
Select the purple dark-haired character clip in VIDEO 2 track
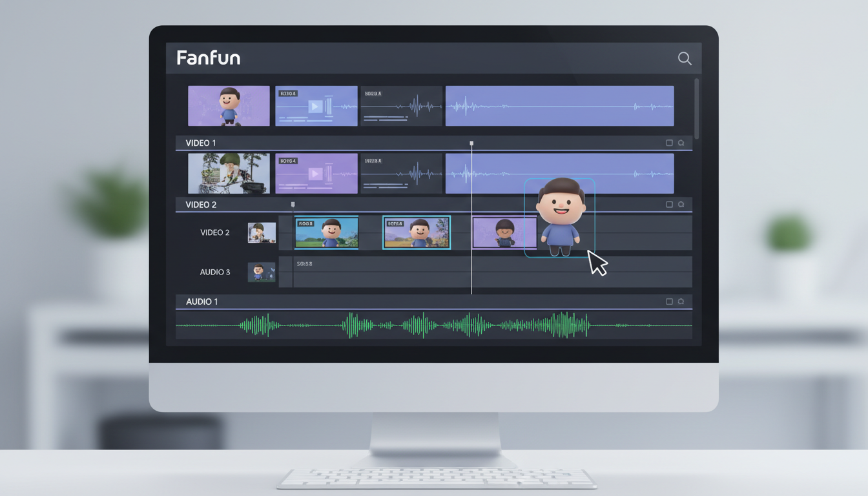[504, 232]
